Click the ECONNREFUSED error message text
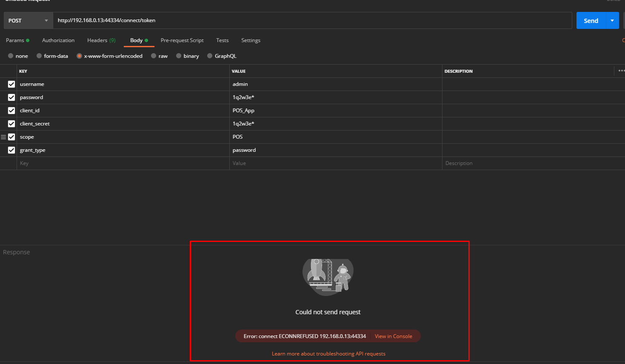625x364 pixels. 305,336
